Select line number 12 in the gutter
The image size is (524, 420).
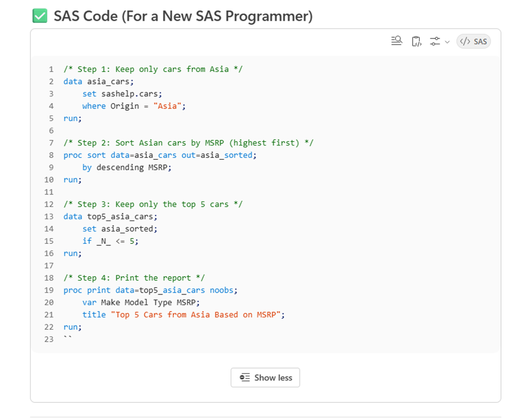[49, 204]
